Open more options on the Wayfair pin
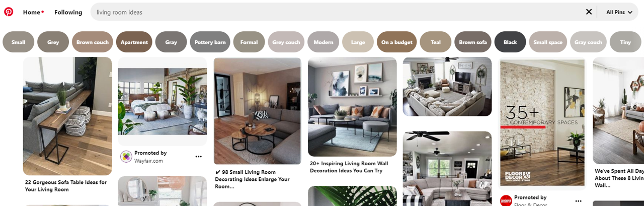 [199, 157]
